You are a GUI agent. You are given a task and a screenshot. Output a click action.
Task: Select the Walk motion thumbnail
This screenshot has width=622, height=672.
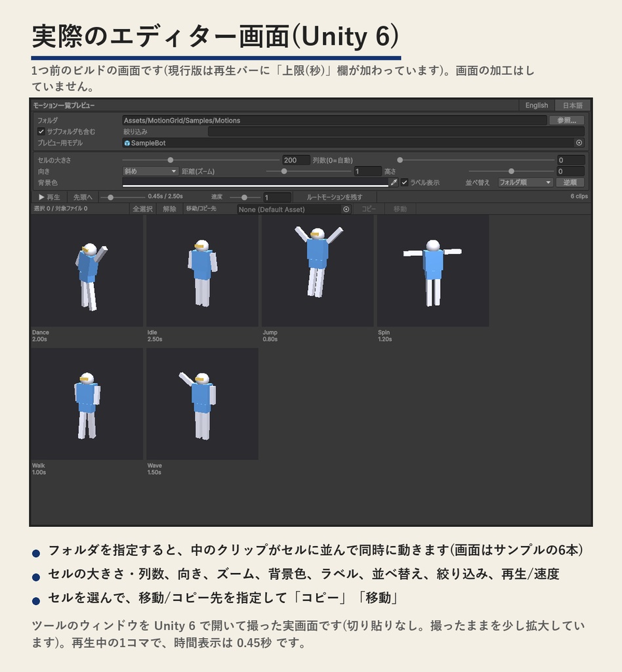tap(87, 404)
